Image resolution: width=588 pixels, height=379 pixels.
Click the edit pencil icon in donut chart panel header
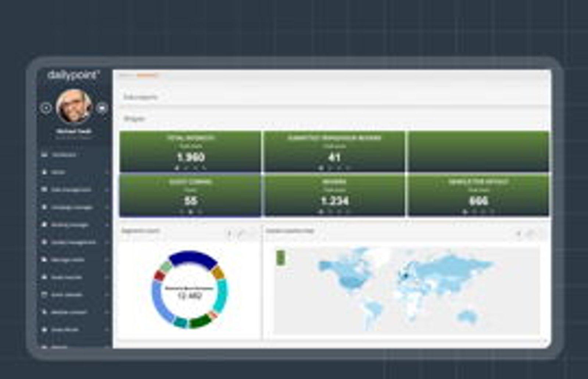pos(241,233)
